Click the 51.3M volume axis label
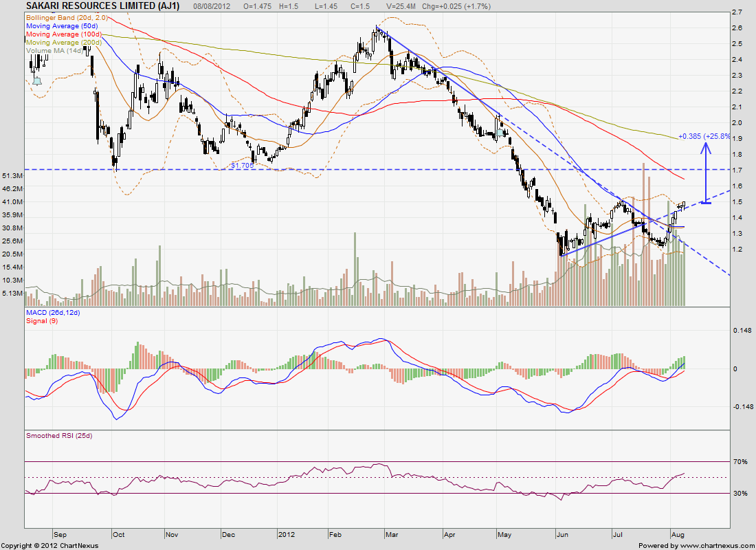 12,175
